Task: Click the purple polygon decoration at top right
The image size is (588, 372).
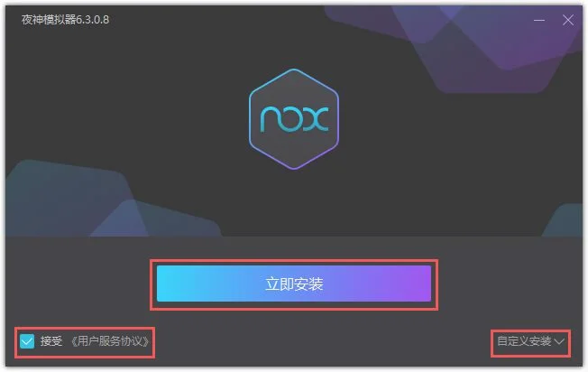Action: pyautogui.click(x=488, y=45)
